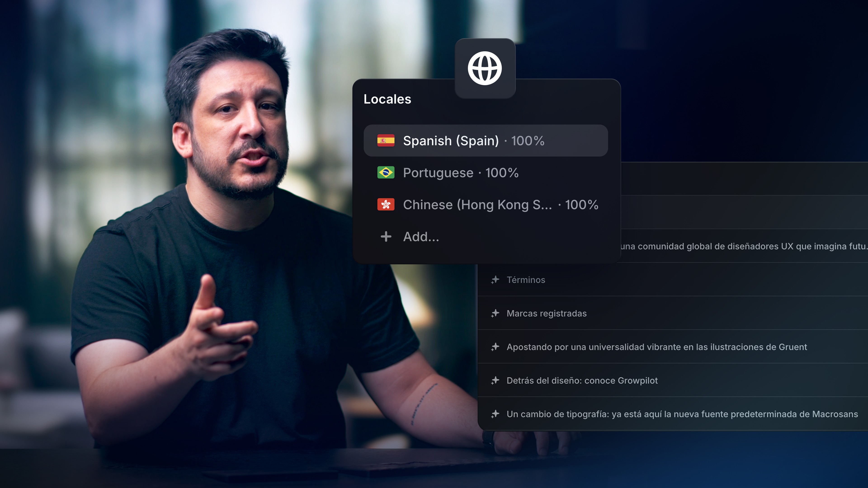Click the Hong Kong flag icon
868x488 pixels.
pyautogui.click(x=386, y=205)
